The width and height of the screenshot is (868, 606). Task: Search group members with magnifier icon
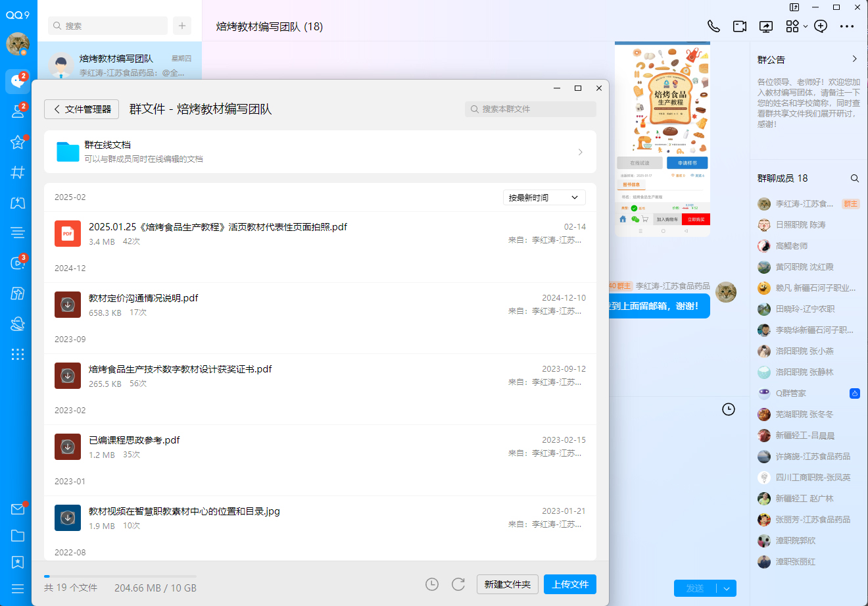point(855,178)
